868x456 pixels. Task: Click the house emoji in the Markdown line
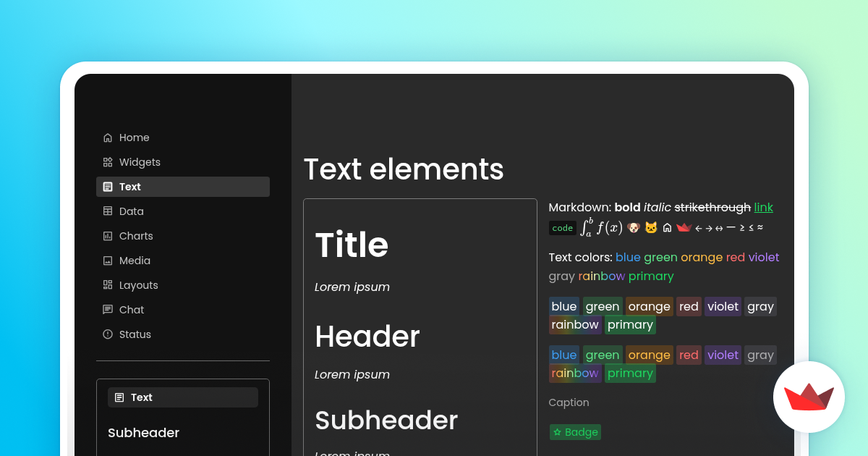[667, 227]
